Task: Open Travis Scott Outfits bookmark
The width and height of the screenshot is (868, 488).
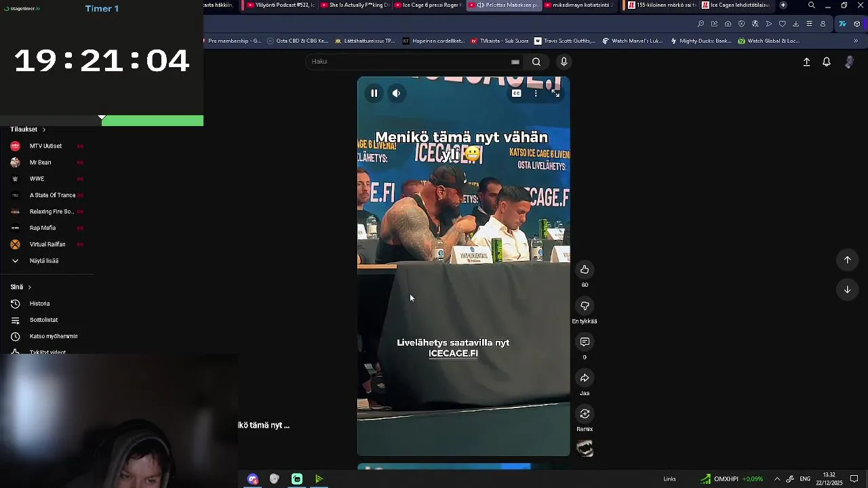Action: coord(565,41)
